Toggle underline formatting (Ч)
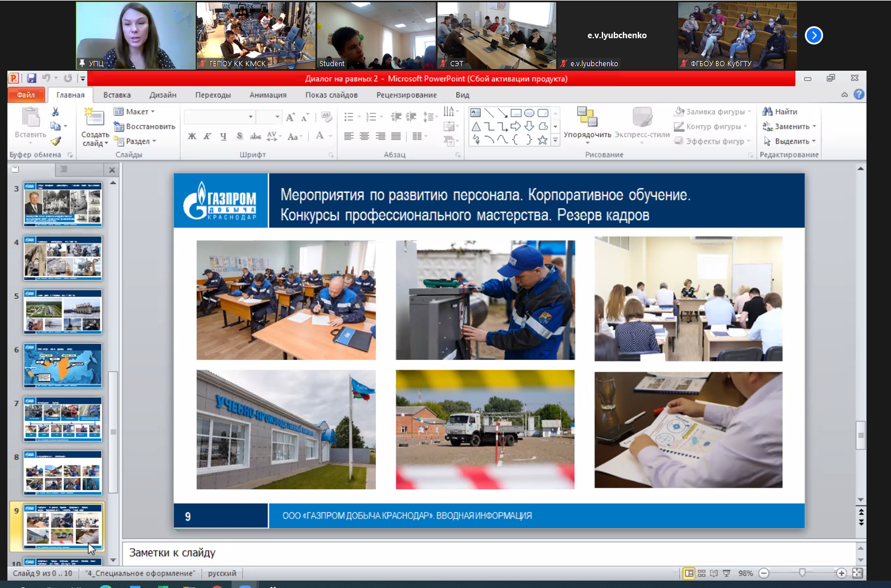The image size is (891, 588). [x=223, y=136]
